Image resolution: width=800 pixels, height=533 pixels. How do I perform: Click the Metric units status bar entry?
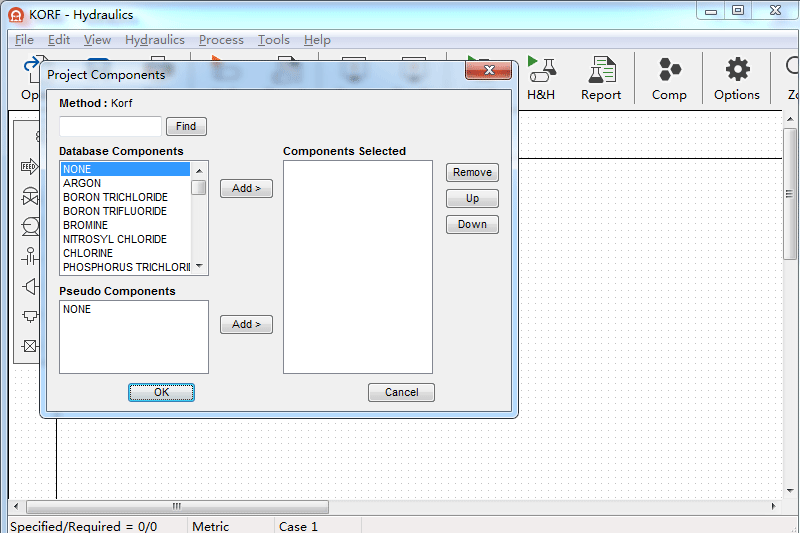coord(210,526)
